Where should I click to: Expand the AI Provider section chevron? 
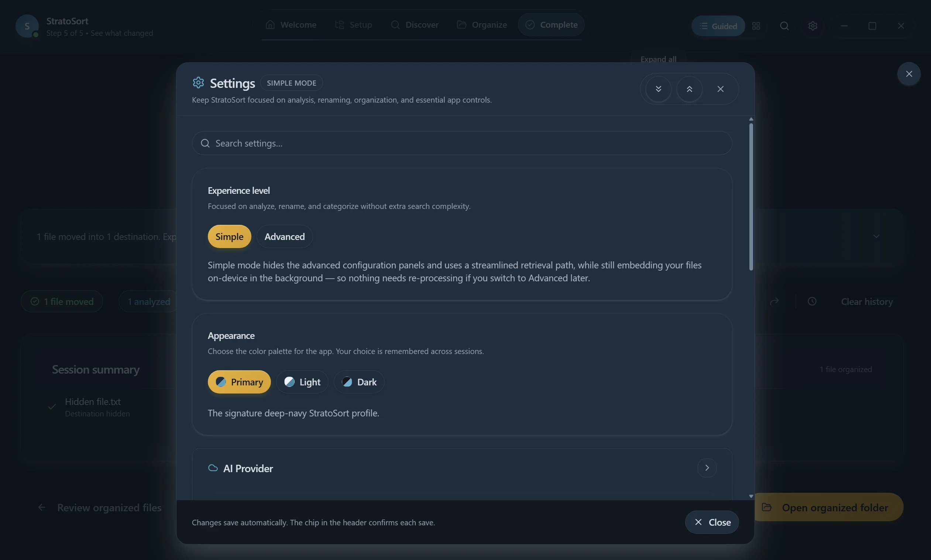(707, 468)
